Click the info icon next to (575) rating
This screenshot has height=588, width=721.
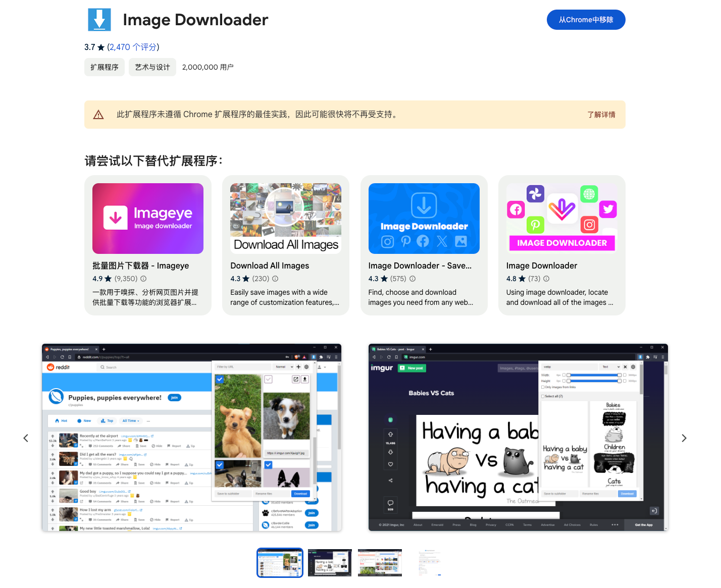coord(413,279)
